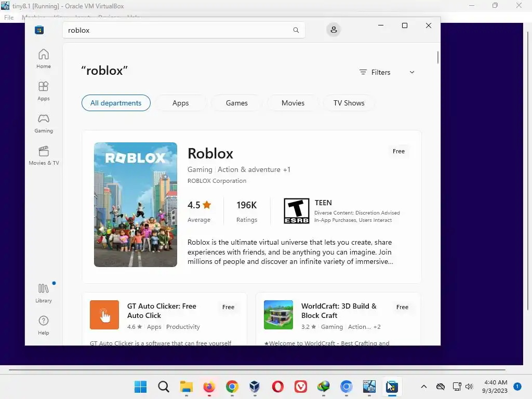Expand the Filters dropdown
This screenshot has height=399, width=532.
coord(387,72)
